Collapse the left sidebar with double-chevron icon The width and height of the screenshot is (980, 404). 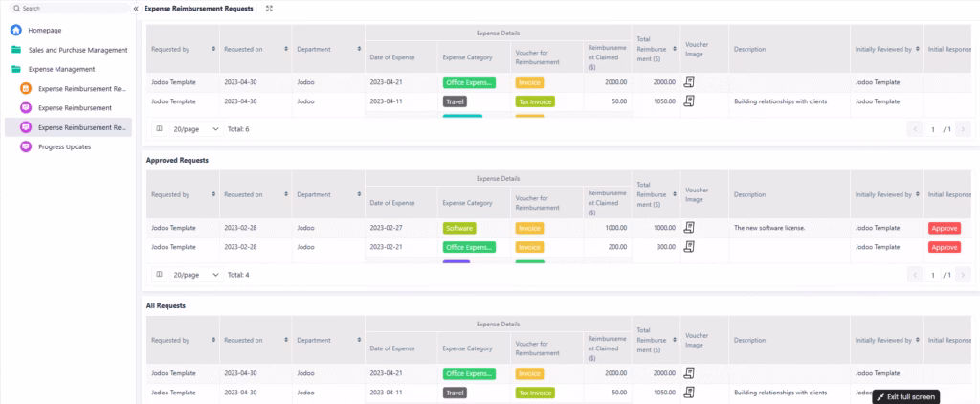(x=136, y=8)
